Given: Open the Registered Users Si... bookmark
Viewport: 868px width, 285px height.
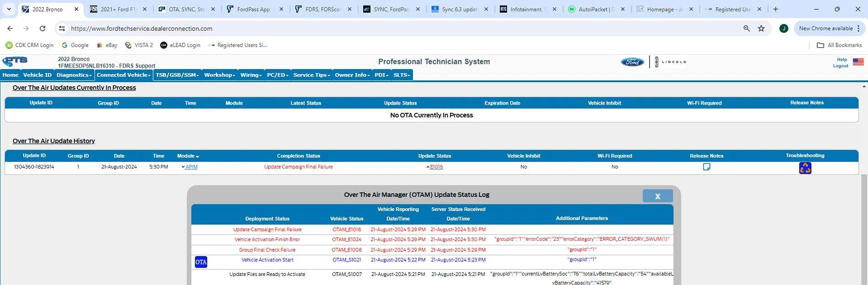Looking at the screenshot, I should pyautogui.click(x=238, y=45).
